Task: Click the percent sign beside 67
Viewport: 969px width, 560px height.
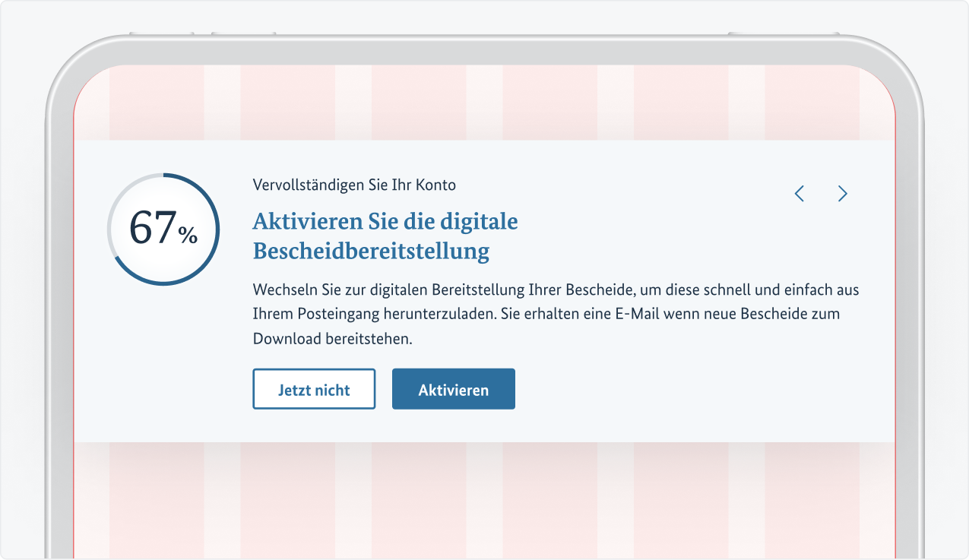Action: (x=188, y=236)
